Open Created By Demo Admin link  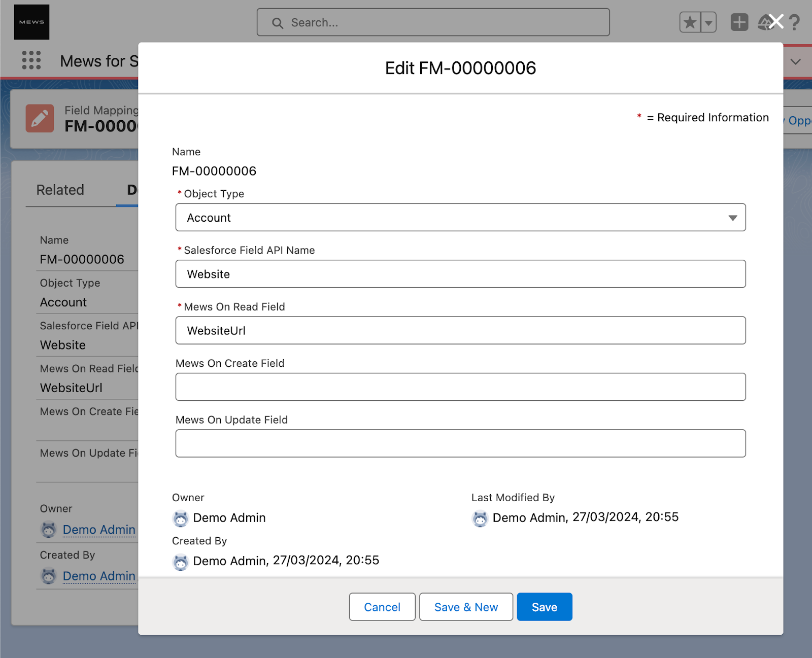(99, 576)
